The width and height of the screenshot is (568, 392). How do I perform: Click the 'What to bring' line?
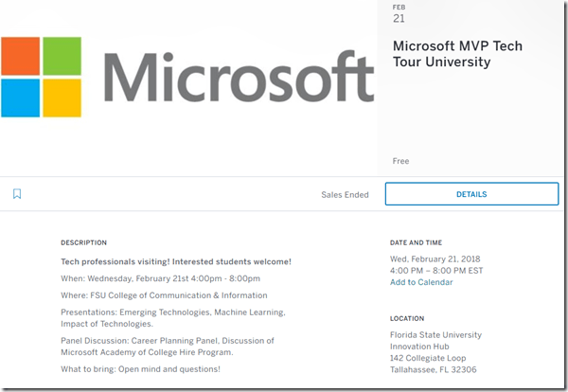coord(140,368)
